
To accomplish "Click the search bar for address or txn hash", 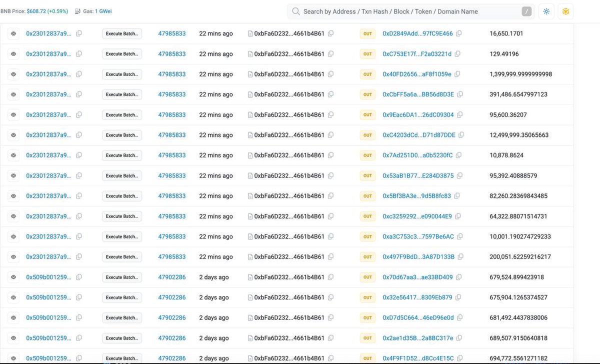I will tap(410, 11).
